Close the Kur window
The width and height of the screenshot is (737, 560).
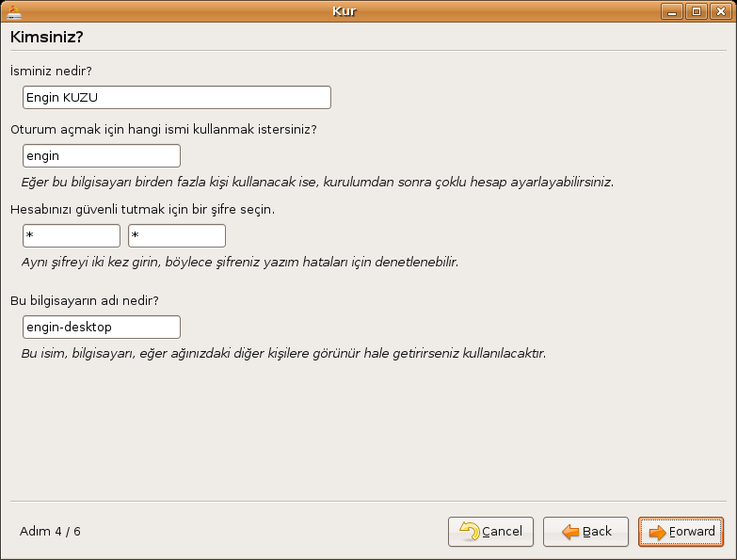[721, 11]
